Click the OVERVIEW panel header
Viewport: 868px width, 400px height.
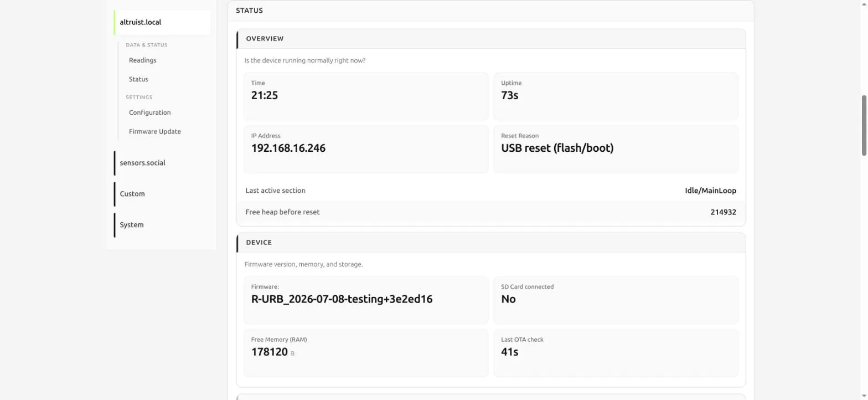(491, 39)
